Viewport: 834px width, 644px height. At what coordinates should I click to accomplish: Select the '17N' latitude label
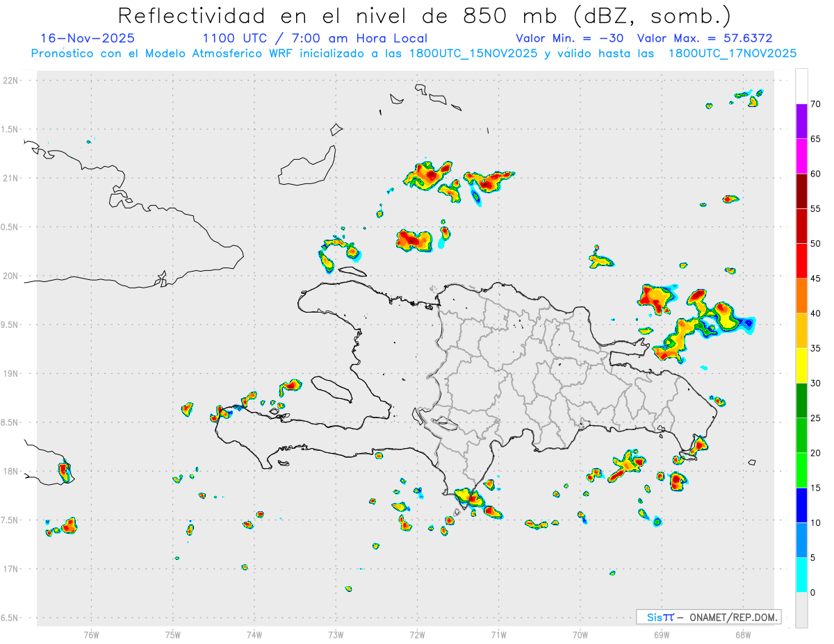pyautogui.click(x=10, y=569)
